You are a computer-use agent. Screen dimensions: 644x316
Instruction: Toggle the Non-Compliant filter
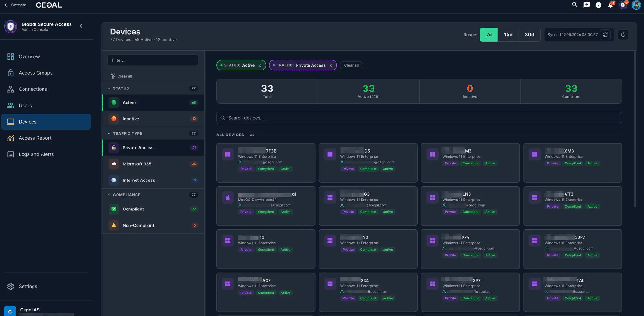153,225
